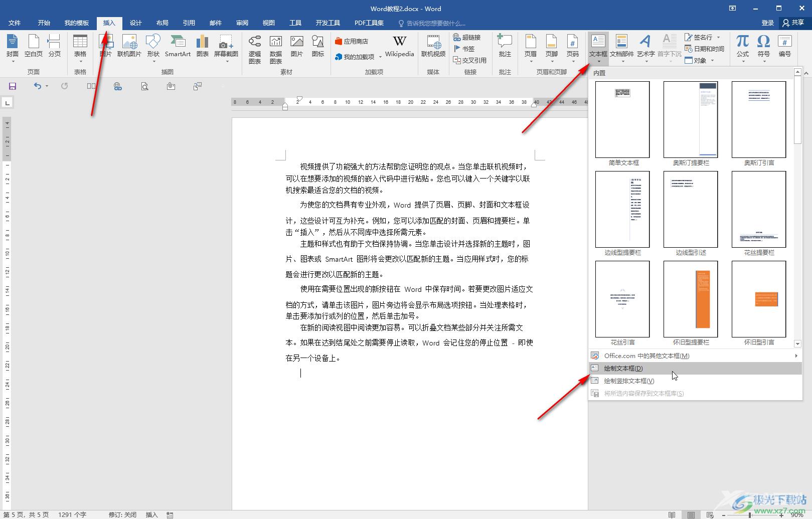Image resolution: width=812 pixels, height=519 pixels.
Task: Insert a page break (分页)
Action: click(54, 46)
